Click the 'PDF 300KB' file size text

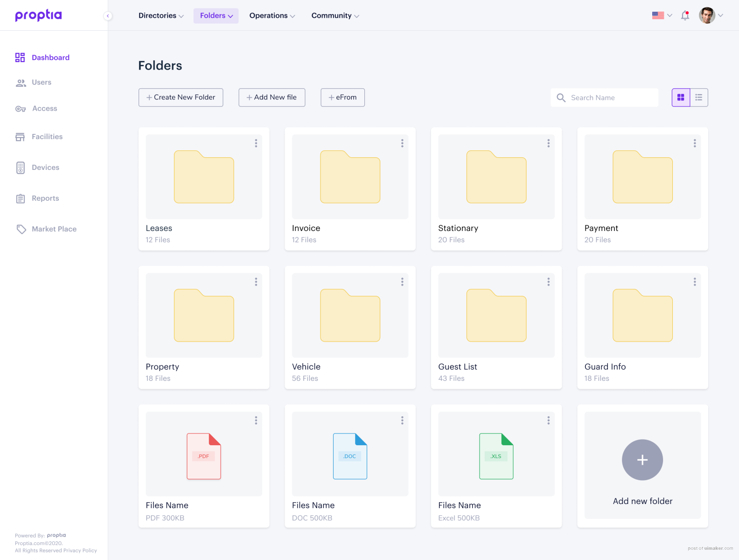[x=165, y=518]
